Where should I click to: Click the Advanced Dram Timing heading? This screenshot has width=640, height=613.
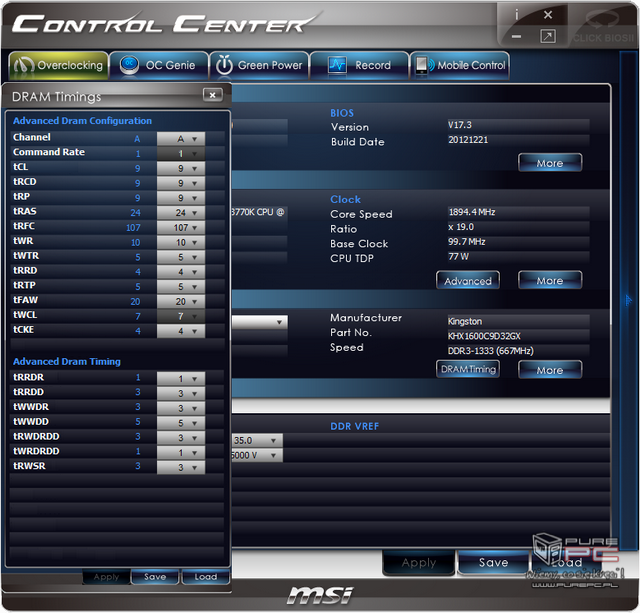pos(67,362)
